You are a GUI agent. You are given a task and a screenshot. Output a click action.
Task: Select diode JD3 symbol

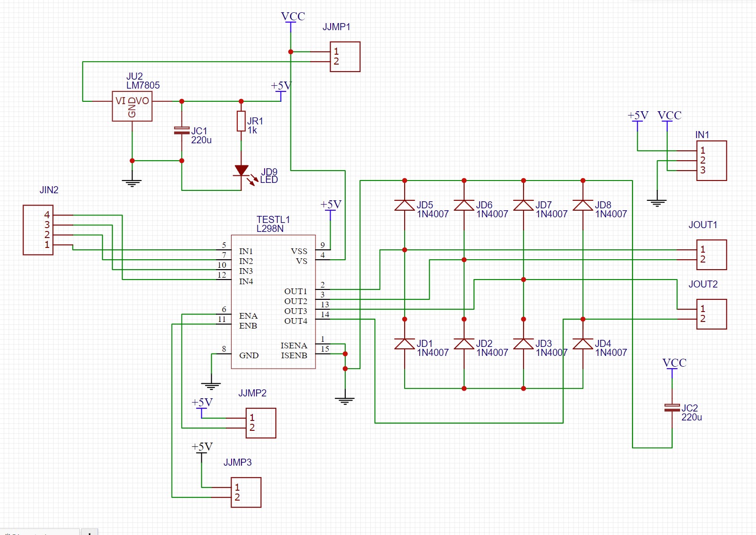tap(523, 344)
